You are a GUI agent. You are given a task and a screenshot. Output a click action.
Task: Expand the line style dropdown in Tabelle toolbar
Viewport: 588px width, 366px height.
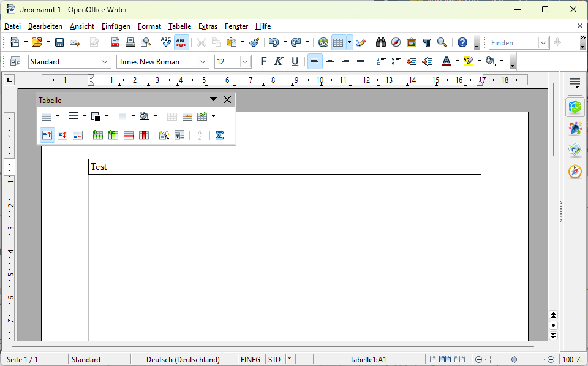[x=85, y=116]
